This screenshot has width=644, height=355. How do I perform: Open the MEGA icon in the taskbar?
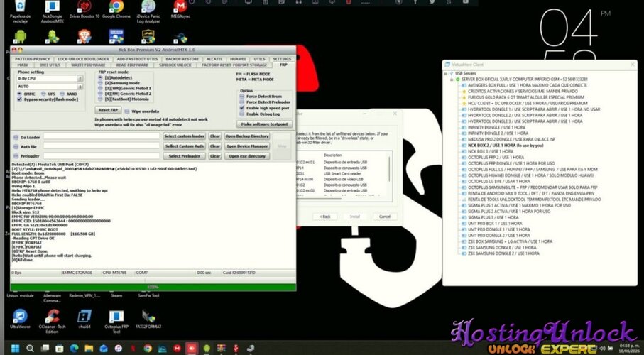pyautogui.click(x=177, y=349)
